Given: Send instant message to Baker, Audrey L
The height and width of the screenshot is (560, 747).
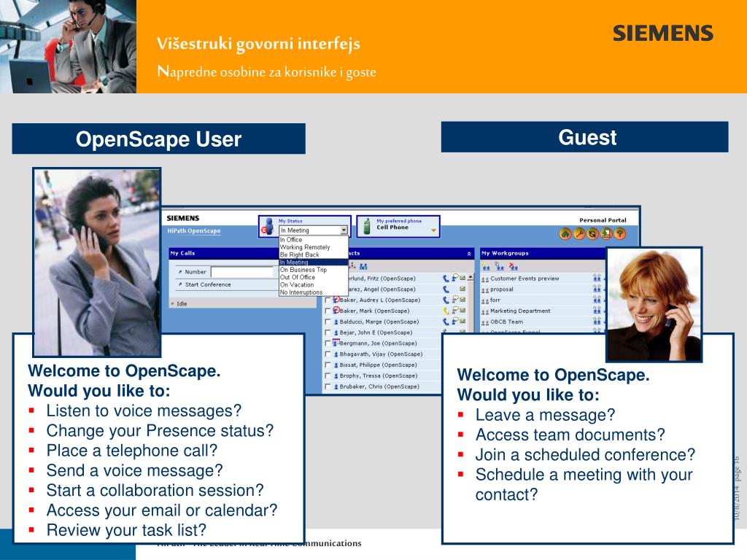Looking at the screenshot, I should [455, 299].
